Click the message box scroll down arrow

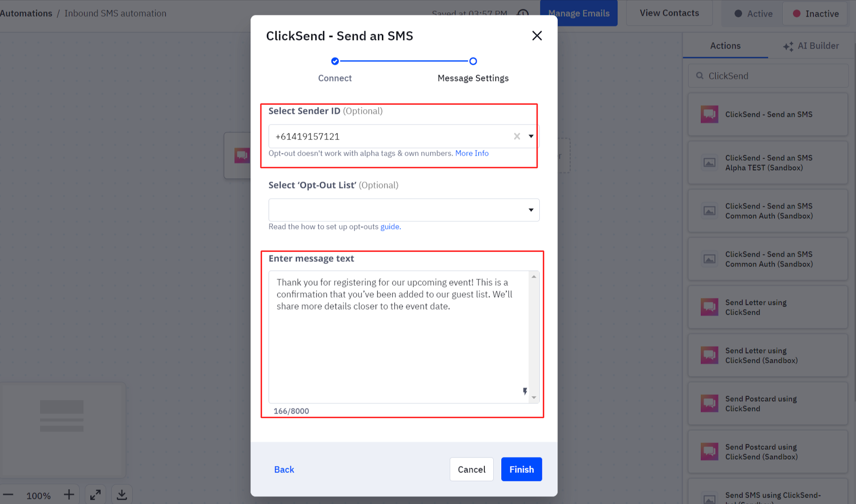click(x=533, y=398)
